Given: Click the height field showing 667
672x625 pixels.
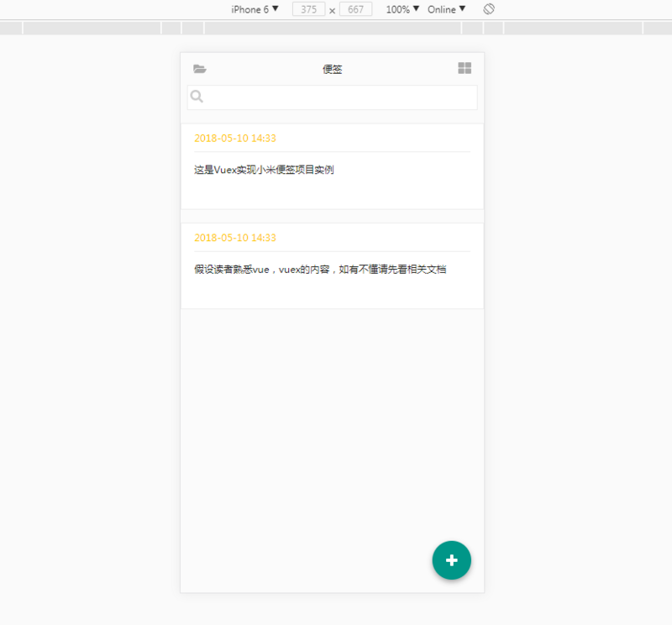Looking at the screenshot, I should coord(355,9).
